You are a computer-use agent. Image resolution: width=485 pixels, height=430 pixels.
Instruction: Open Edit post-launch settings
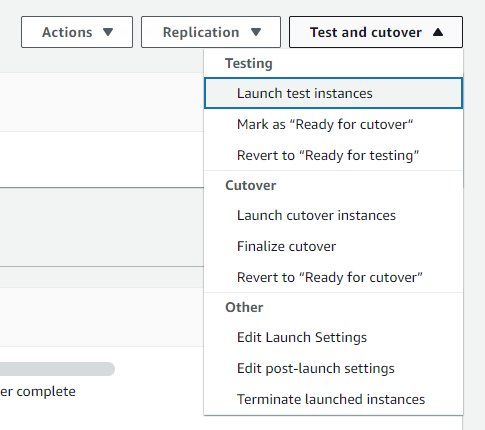pos(333,368)
